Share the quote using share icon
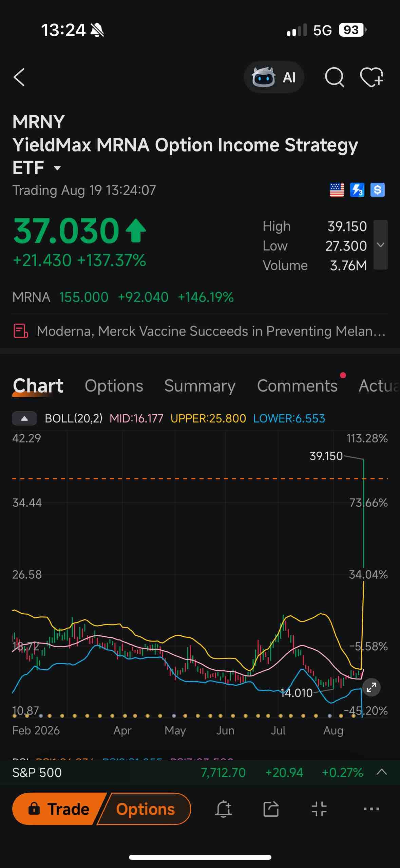Screen dimensions: 400x868 [271, 809]
